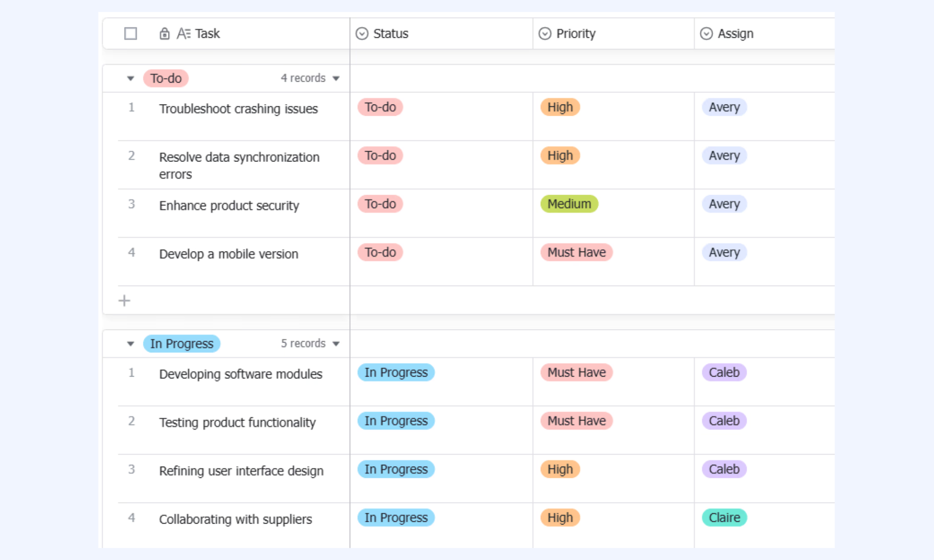Select row 3 Enhance product security number
Viewport: 934px width, 560px height.
click(132, 204)
